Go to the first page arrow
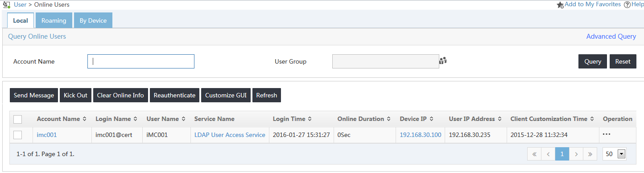This screenshot has height=173, width=644. pos(534,154)
